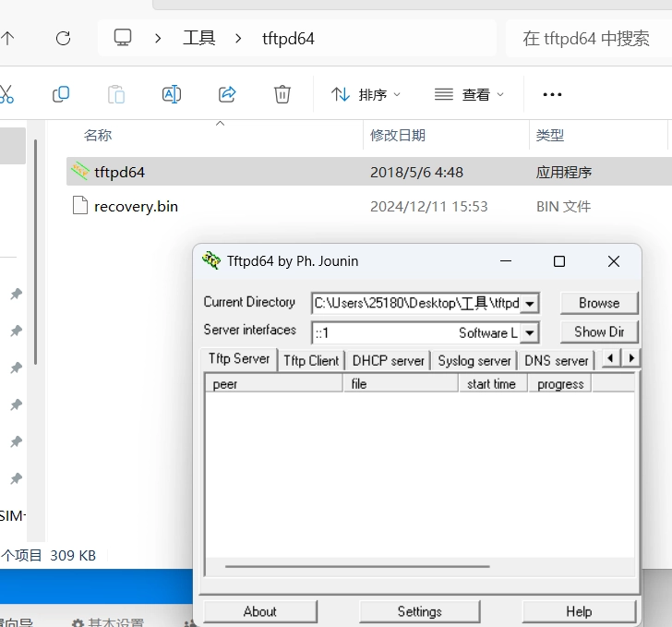Click the Paste clipboard icon
This screenshot has width=672, height=627.
pyautogui.click(x=116, y=94)
